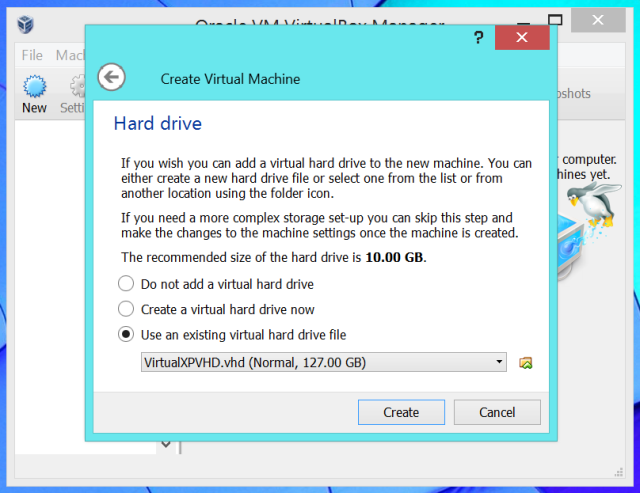Screen dimensions: 640x493
Task: Click the "Create Virtual Machine" title text
Action: pos(230,79)
